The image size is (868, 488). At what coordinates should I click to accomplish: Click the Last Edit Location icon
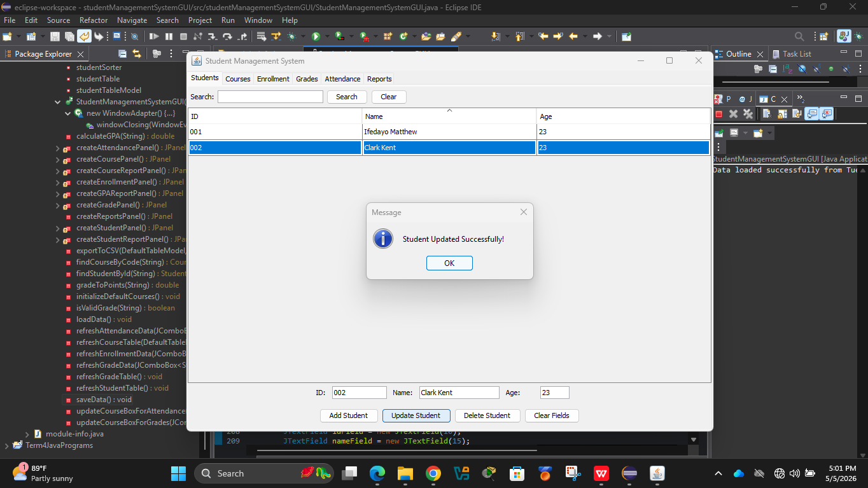(543, 36)
